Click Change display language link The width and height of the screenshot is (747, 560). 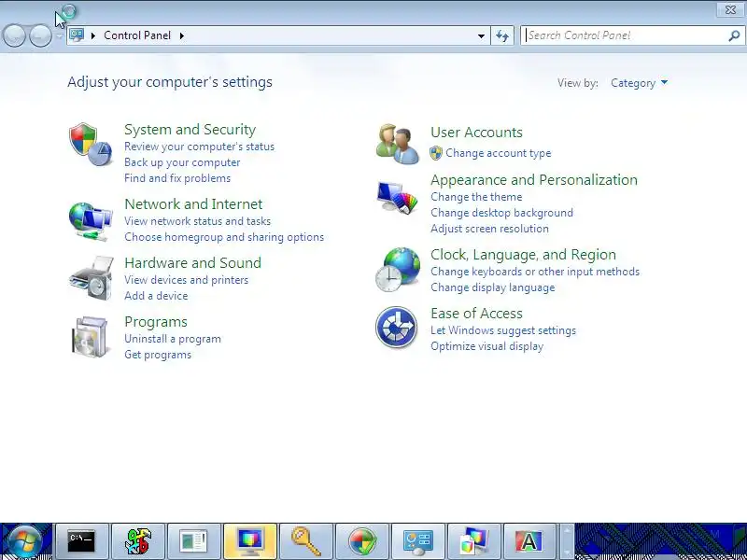point(493,287)
